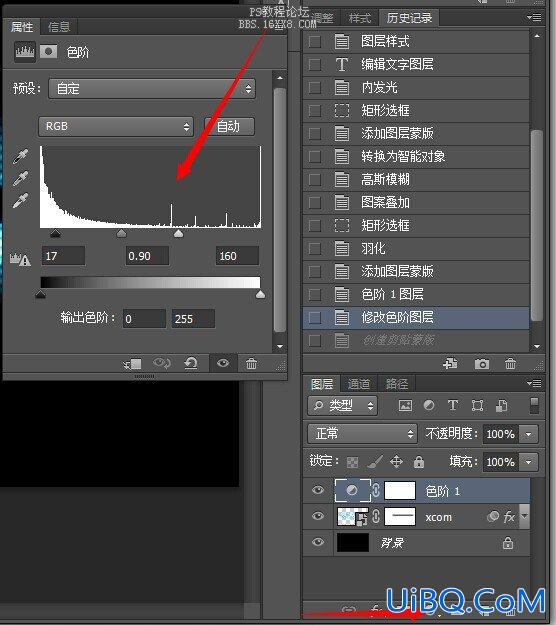This screenshot has width=556, height=625.
Task: Toggle adjustment layer visibility eye in Properties
Action: point(223,363)
